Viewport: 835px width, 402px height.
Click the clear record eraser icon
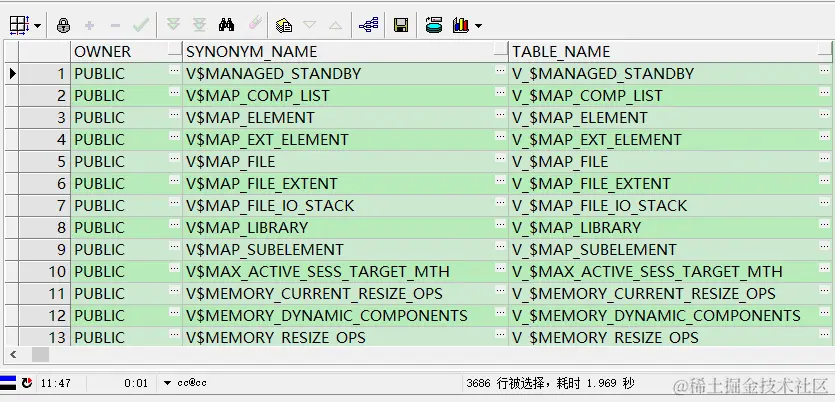(256, 24)
